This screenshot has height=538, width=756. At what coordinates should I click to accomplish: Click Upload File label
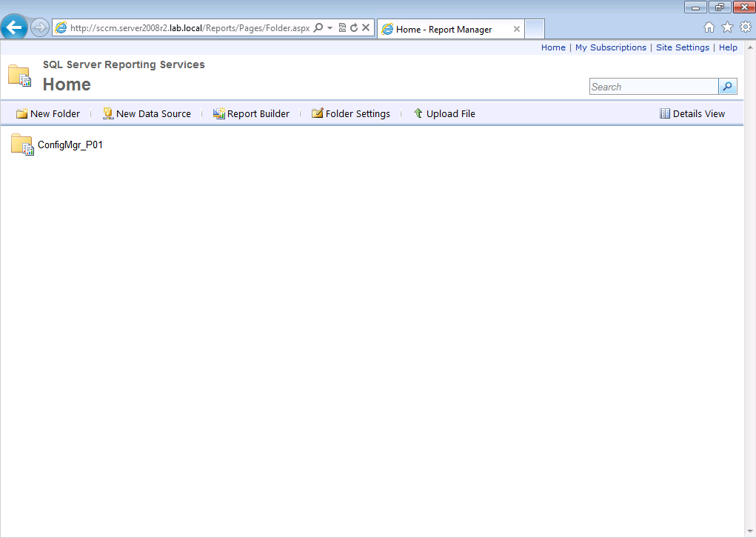451,114
